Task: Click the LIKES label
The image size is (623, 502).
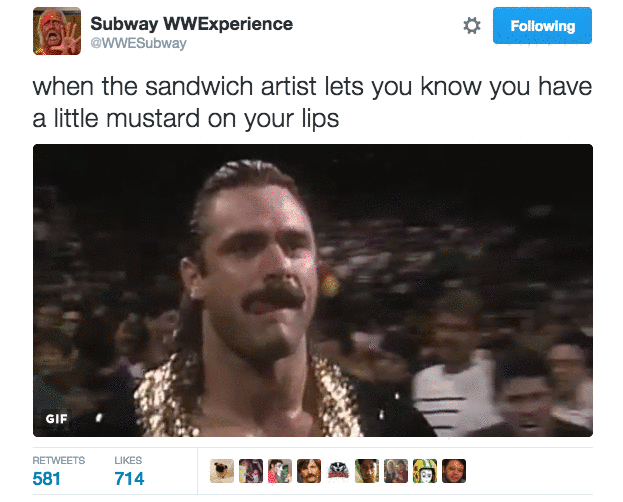Action: (x=128, y=460)
